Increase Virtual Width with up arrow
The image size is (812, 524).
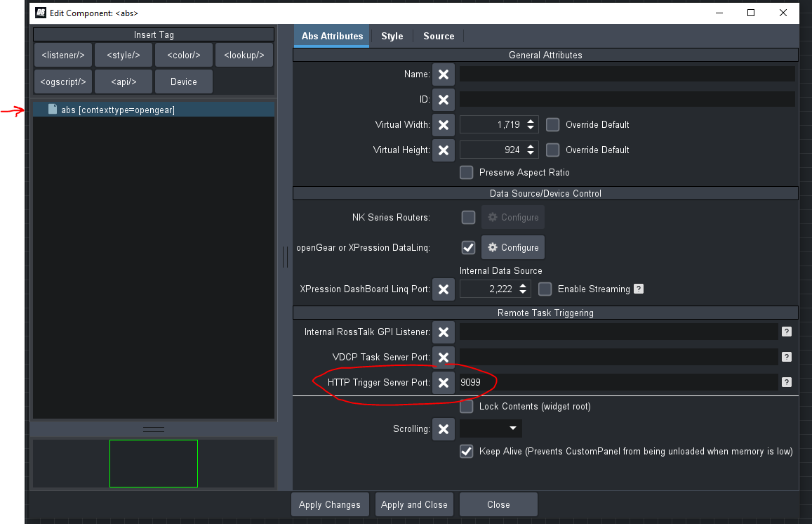531,122
